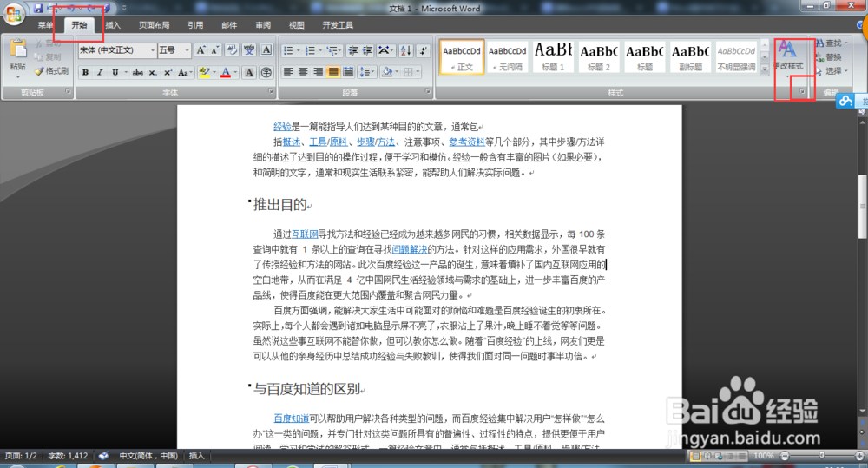Click the Superscript icon
The width and height of the screenshot is (868, 468).
168,73
